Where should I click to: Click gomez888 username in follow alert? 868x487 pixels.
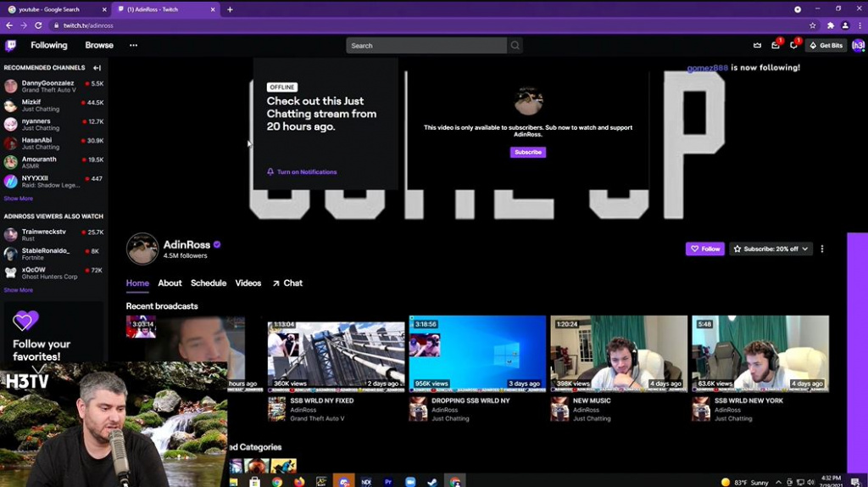pyautogui.click(x=708, y=68)
